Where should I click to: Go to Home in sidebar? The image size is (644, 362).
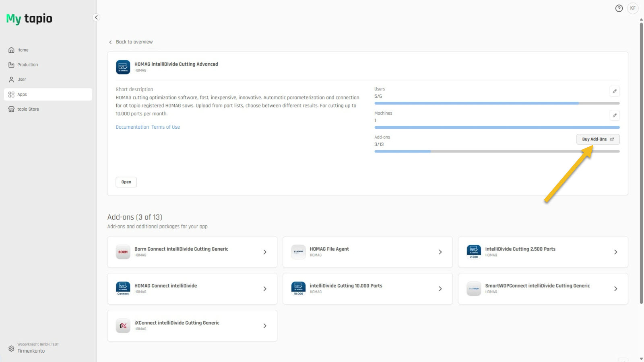pos(23,50)
